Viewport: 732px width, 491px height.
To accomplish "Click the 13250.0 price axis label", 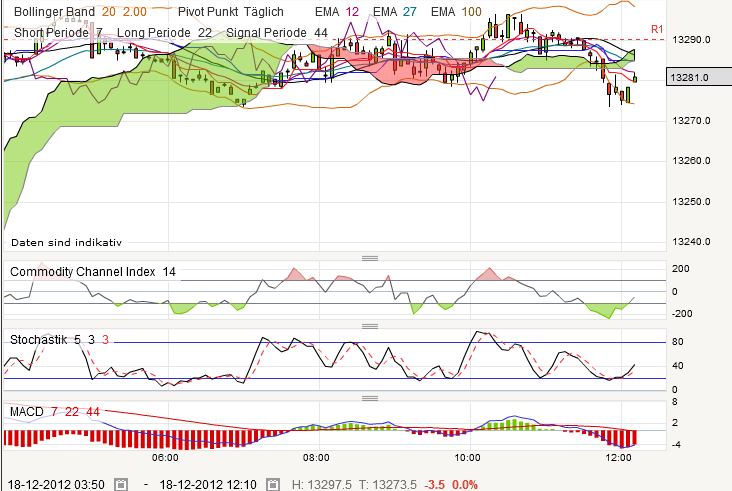I will 691,202.
